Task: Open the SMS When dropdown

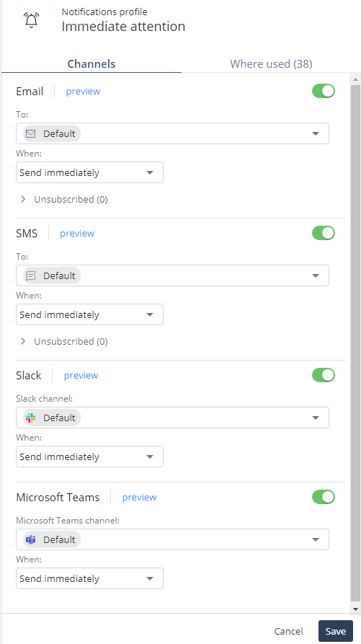Action: tap(89, 314)
